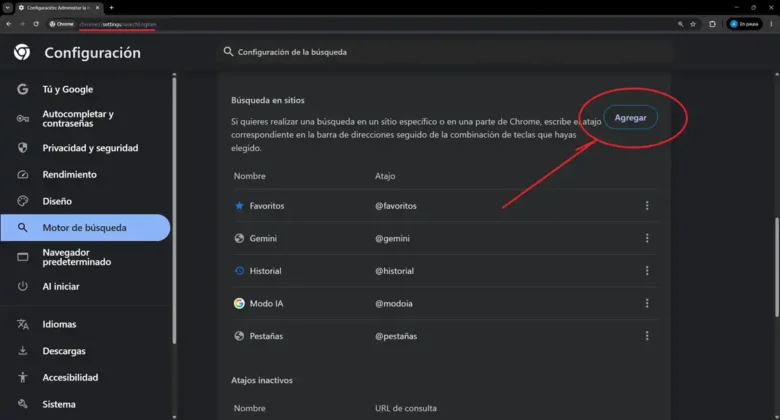
Task: Click the wrench icon for Sistema
Action: (22, 404)
